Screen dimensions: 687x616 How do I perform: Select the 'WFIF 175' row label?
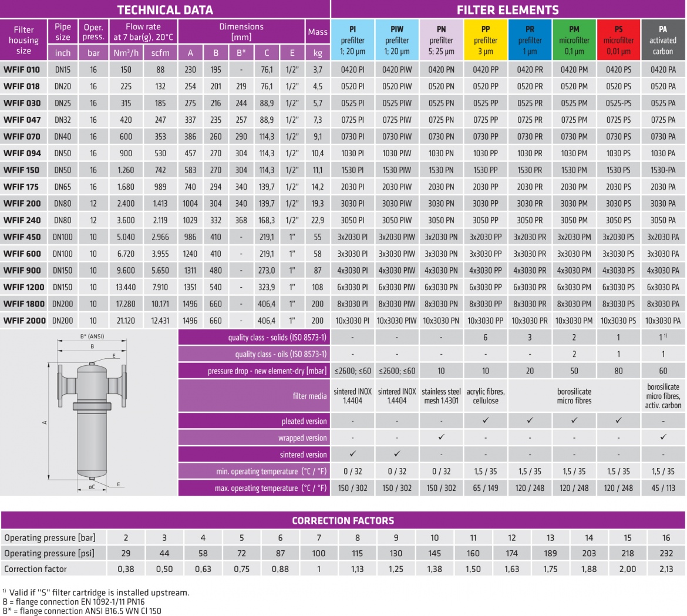[x=21, y=187]
